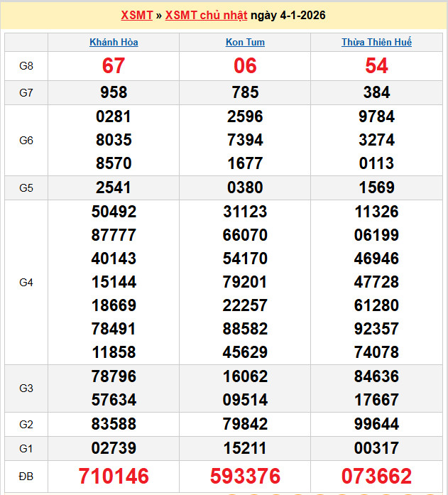
Task: Open the Khánh Hòa province link
Action: coord(114,42)
